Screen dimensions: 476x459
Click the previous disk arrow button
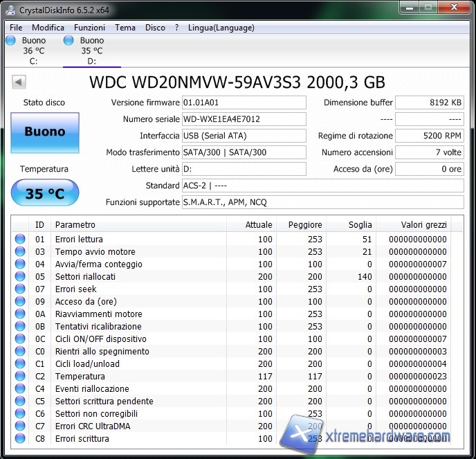[x=18, y=82]
